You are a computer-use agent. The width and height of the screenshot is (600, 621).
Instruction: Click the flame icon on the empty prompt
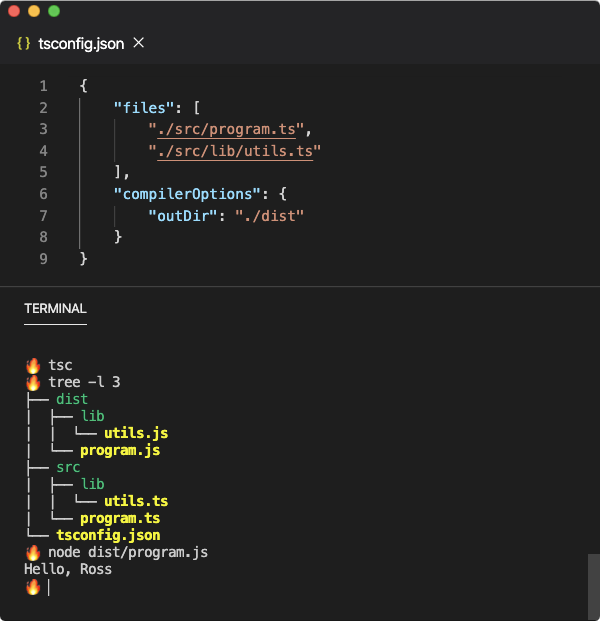[33, 586]
